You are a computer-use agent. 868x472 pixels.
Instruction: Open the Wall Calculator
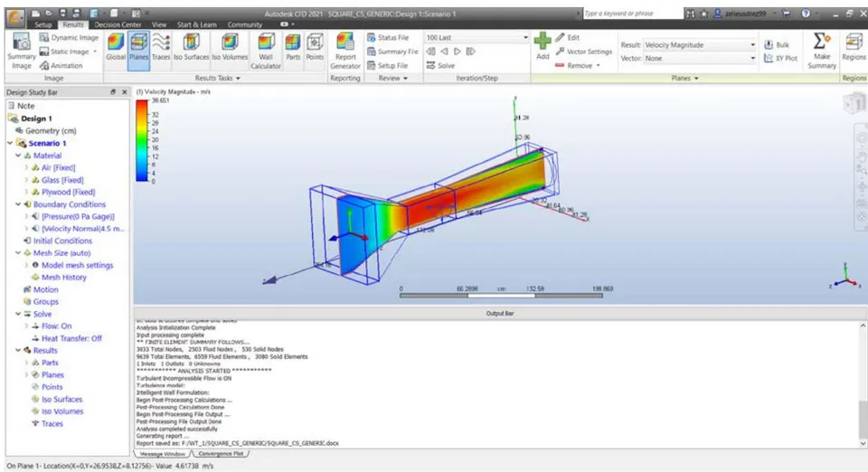pyautogui.click(x=266, y=52)
